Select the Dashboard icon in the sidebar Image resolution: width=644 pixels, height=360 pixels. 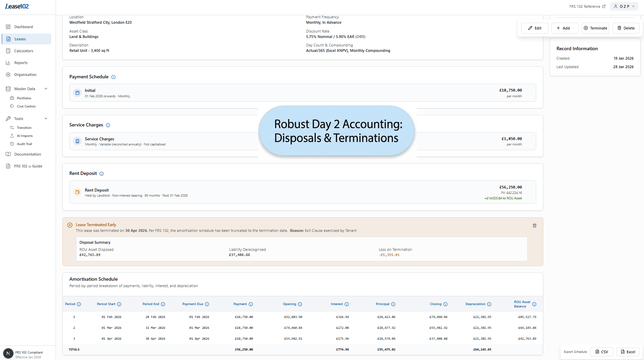(x=8, y=26)
